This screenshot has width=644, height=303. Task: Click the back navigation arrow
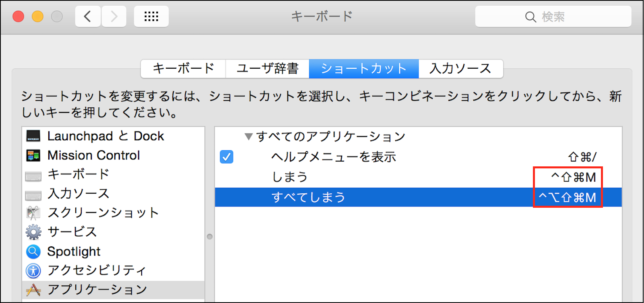coord(88,16)
